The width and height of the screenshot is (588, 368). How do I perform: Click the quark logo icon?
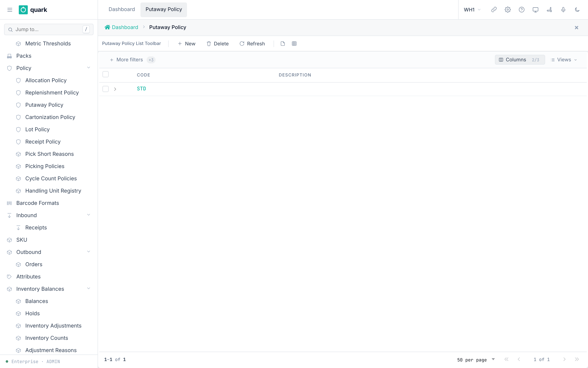click(x=23, y=10)
